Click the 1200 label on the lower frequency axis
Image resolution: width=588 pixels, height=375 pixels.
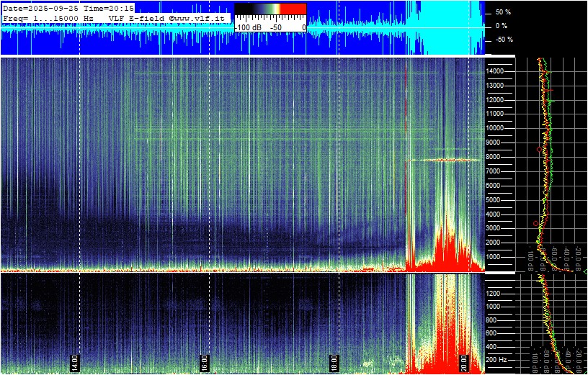[495, 294]
